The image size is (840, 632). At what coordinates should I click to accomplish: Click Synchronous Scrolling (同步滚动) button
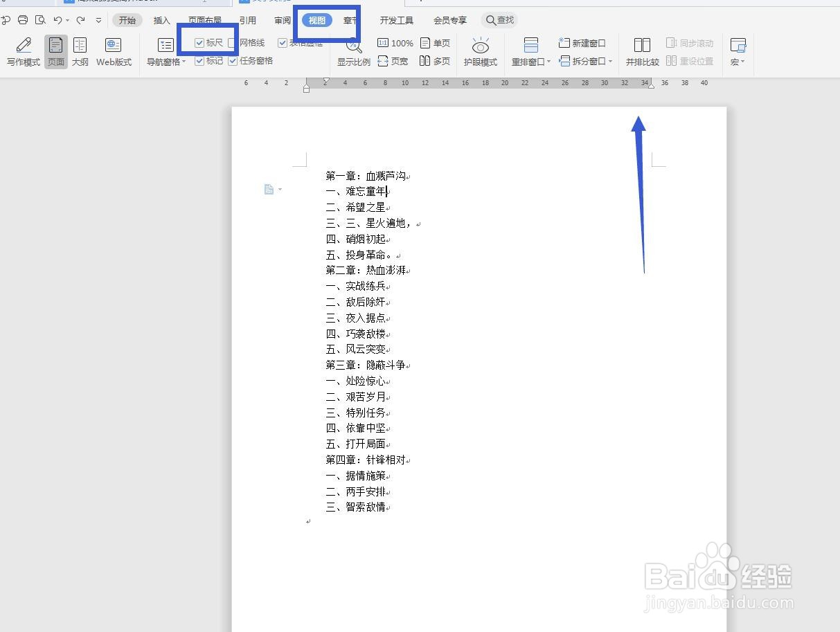(x=690, y=43)
